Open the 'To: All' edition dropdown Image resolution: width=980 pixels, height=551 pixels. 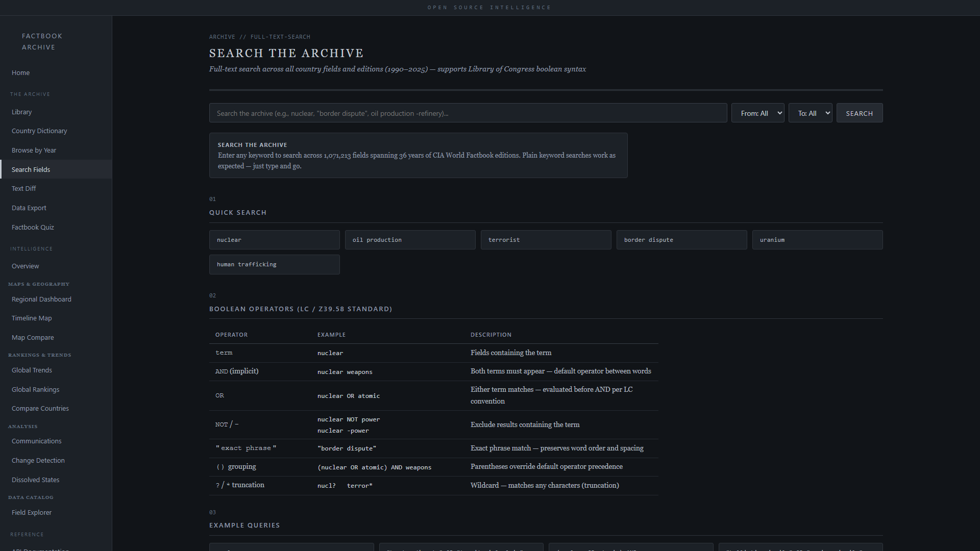pyautogui.click(x=811, y=113)
